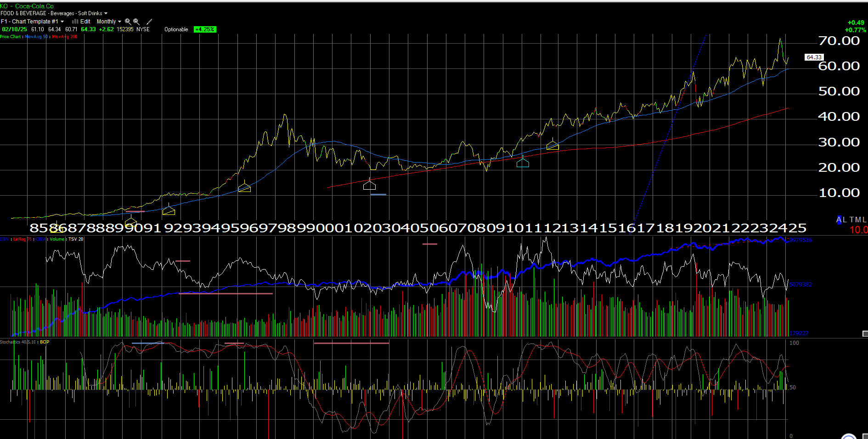Click the white 64.33 last price tag

point(814,57)
